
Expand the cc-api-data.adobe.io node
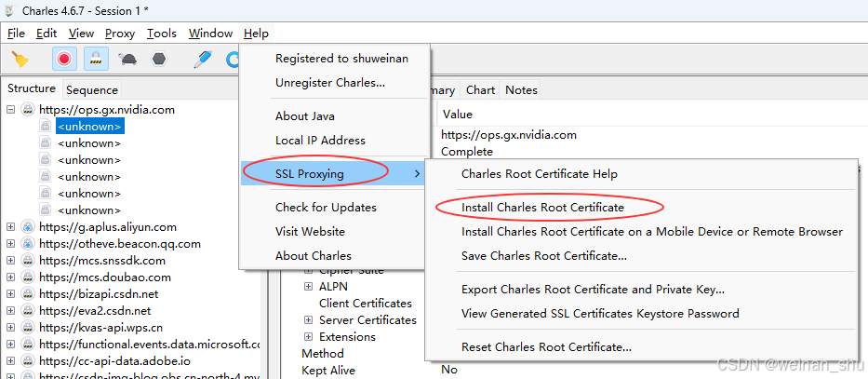(x=10, y=361)
